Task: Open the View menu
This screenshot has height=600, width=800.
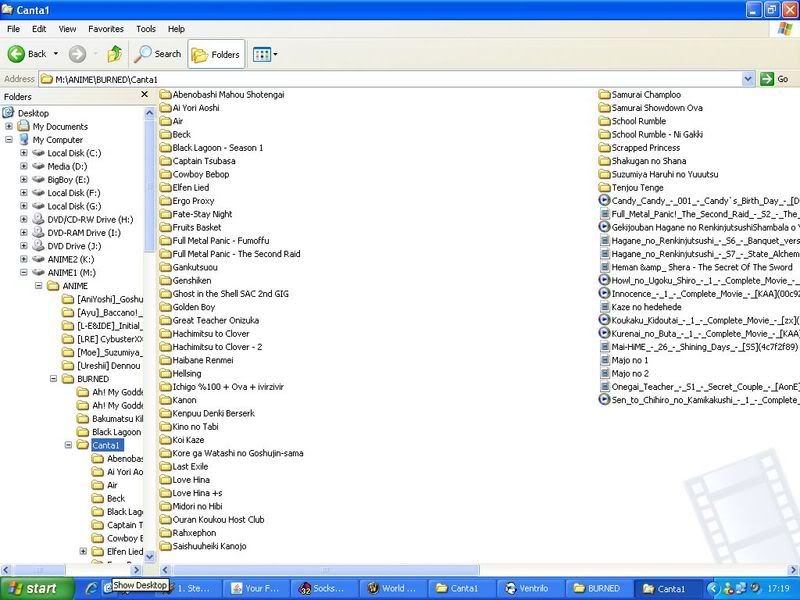Action: pyautogui.click(x=67, y=29)
